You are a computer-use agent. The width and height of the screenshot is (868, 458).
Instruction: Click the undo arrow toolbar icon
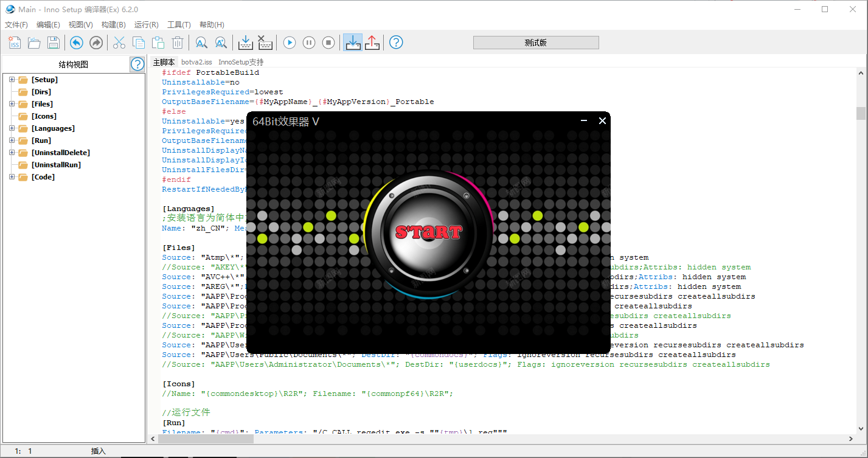[x=76, y=43]
